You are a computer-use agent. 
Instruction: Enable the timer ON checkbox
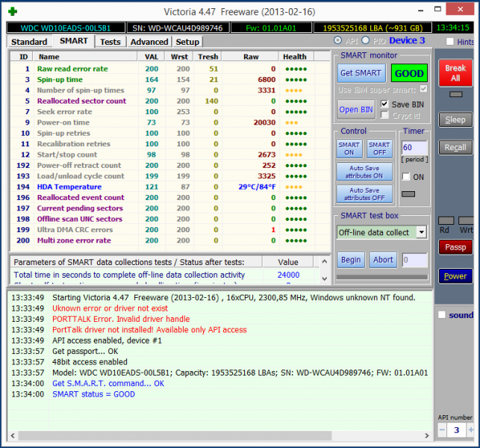pyautogui.click(x=406, y=177)
